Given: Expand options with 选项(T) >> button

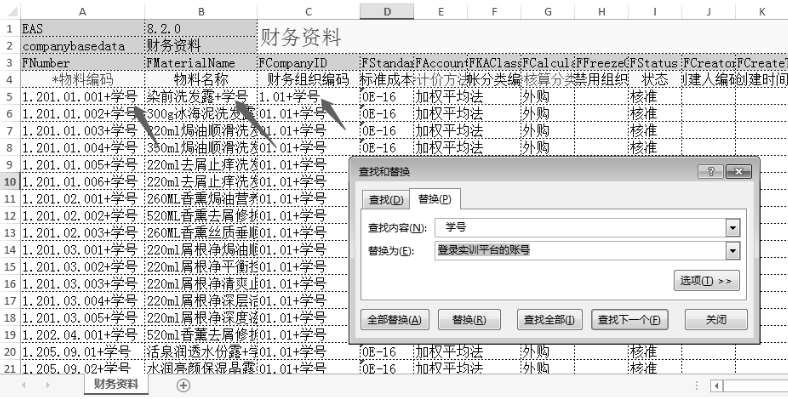Looking at the screenshot, I should 706,280.
